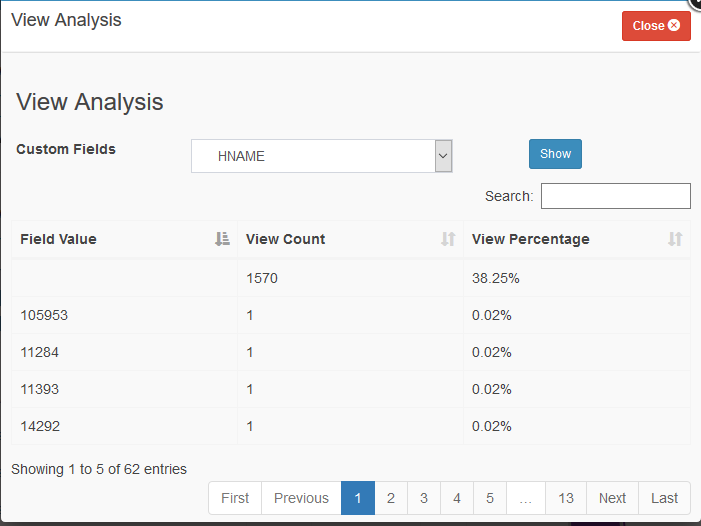This screenshot has height=526, width=701.
Task: Click into the Search input box
Action: tap(615, 196)
